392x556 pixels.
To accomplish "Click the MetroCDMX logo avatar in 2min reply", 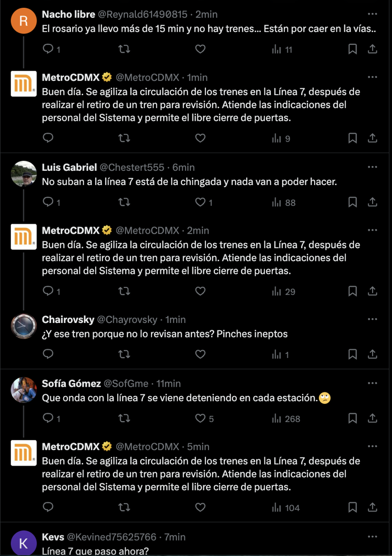I will 24,237.
